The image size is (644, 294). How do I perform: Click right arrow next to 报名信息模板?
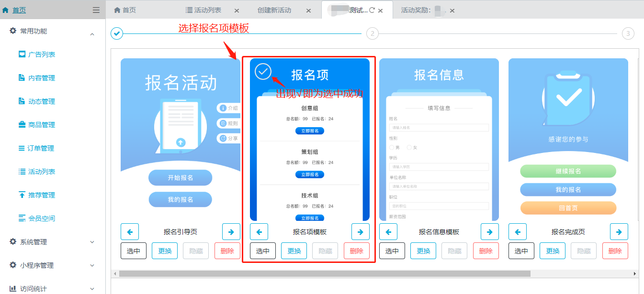click(x=489, y=232)
